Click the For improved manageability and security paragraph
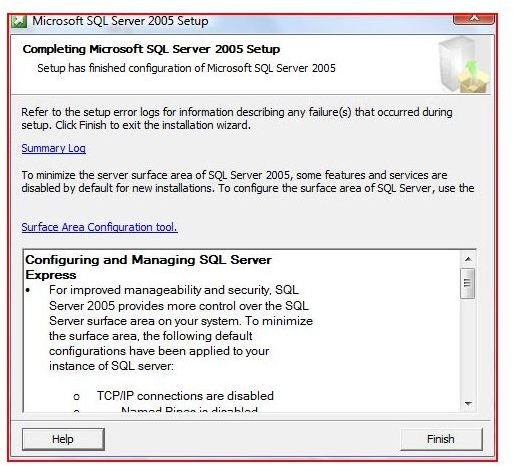Viewport: 514px width, 466px height. click(x=181, y=328)
